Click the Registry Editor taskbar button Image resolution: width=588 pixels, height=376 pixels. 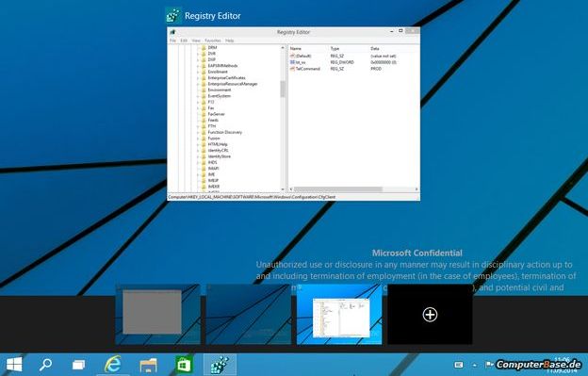pos(220,365)
